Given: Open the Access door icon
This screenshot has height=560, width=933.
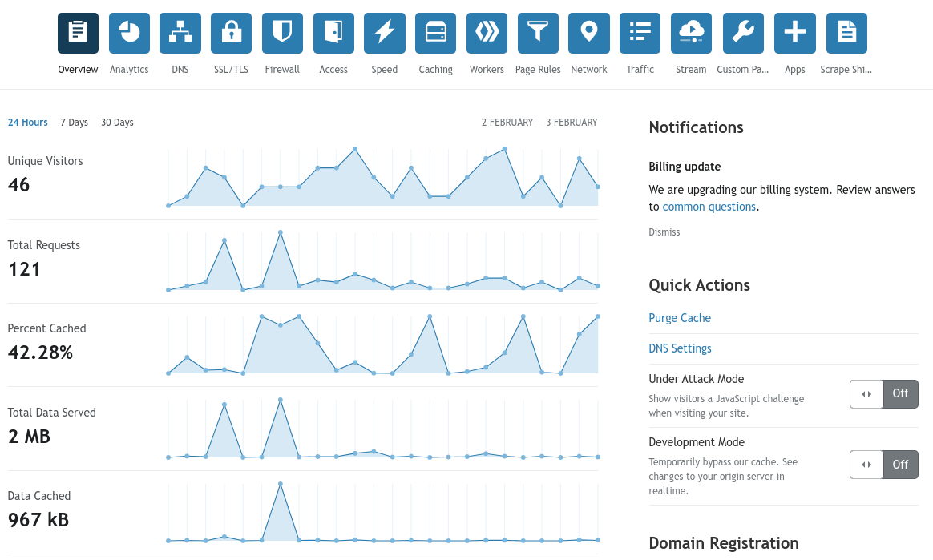Looking at the screenshot, I should coord(333,33).
